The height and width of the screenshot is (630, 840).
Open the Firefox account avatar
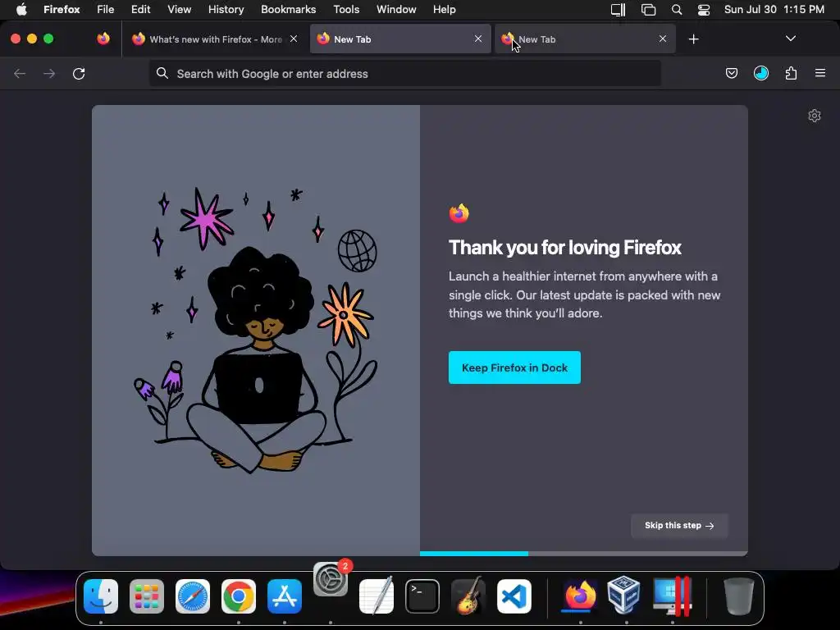click(x=760, y=73)
